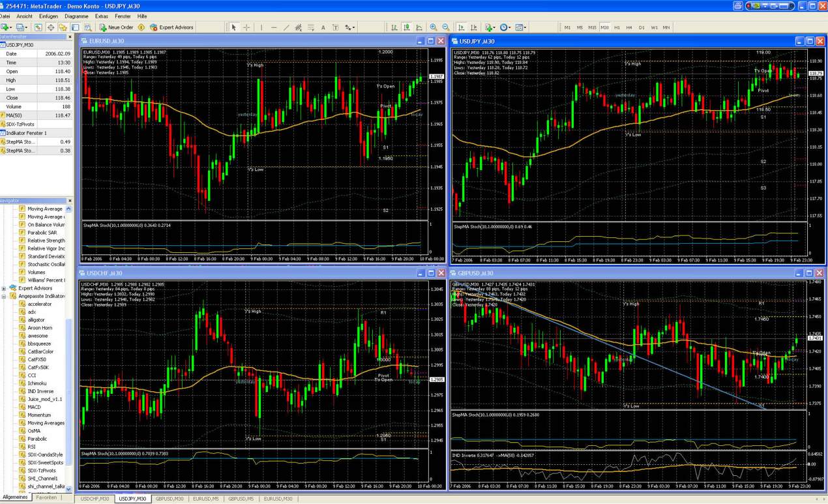Select MN timeframe
This screenshot has height=504, width=828.
click(666, 27)
